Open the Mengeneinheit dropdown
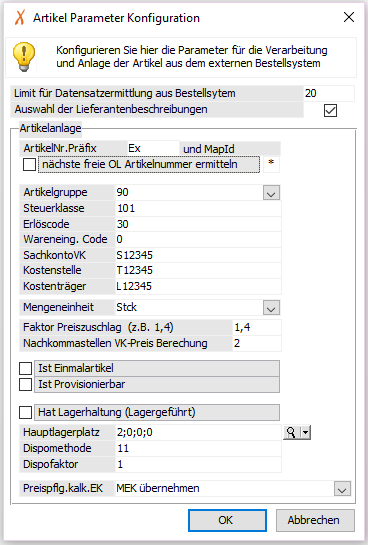Viewport: 368px width, 545px height. [271, 308]
